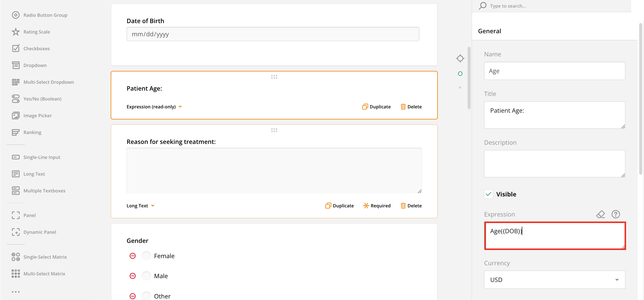Click the eraser icon beside Expression
Screen dimensions: 644x300
click(x=600, y=214)
